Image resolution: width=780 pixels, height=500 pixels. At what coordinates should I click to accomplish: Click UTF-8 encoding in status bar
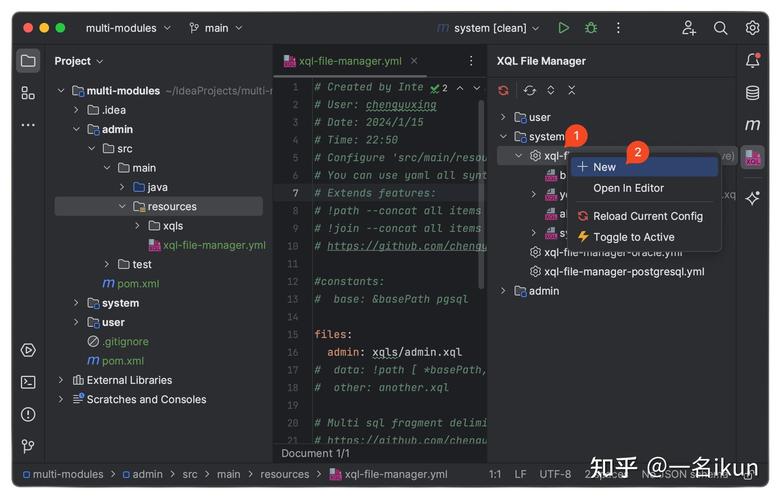click(x=555, y=475)
